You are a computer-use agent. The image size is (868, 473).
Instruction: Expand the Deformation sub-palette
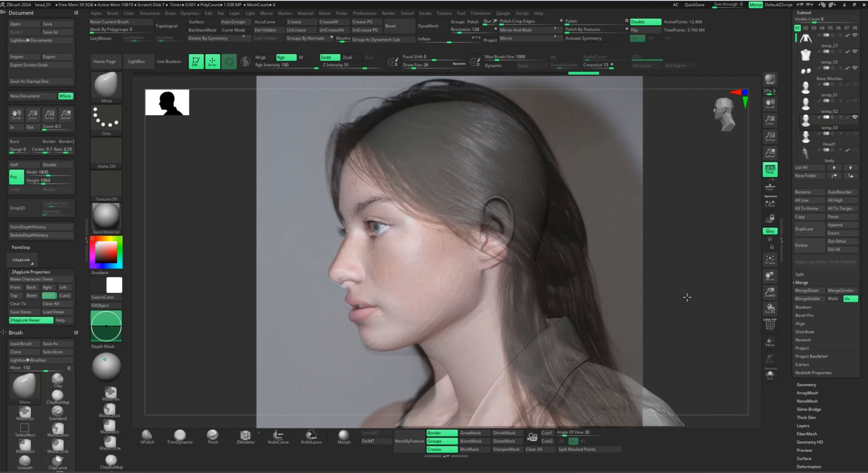pos(808,467)
